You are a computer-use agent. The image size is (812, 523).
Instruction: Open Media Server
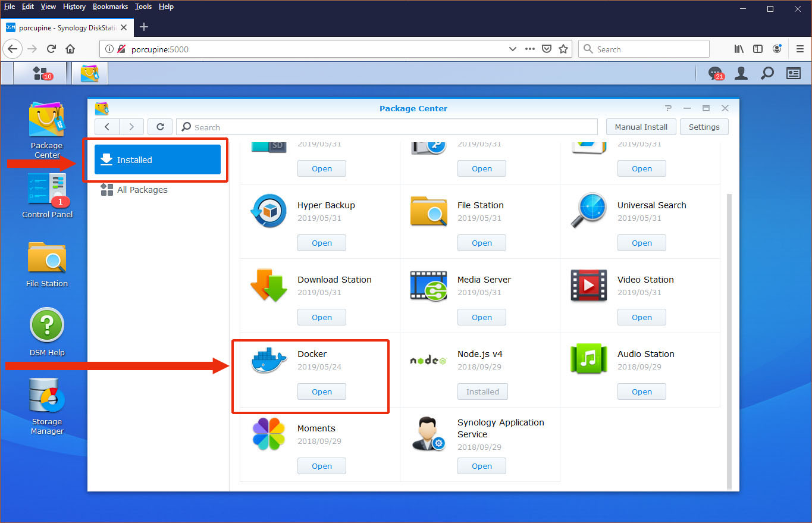[482, 317]
